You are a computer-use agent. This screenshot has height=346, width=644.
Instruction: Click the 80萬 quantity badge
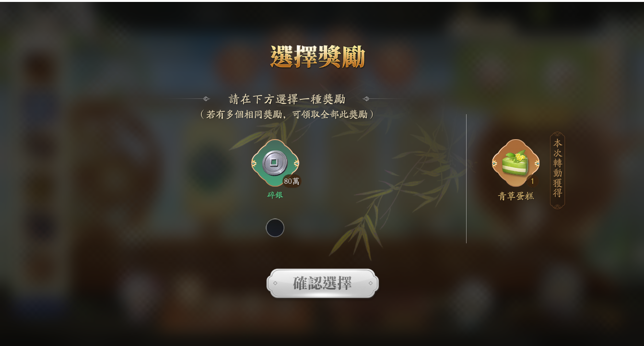click(292, 181)
